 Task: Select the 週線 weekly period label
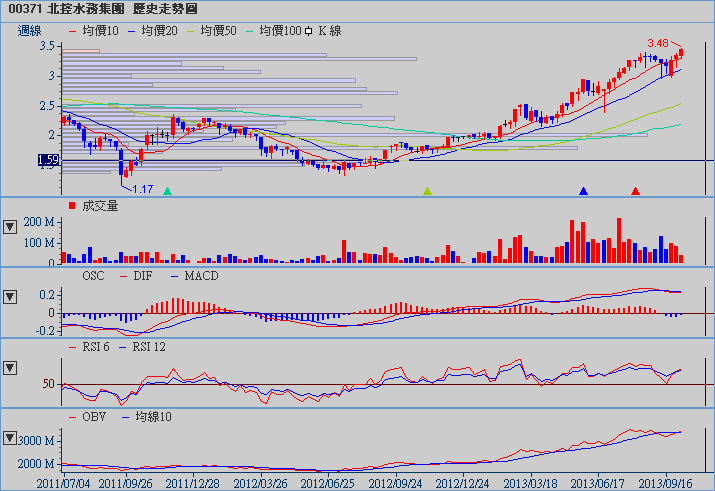(31, 31)
